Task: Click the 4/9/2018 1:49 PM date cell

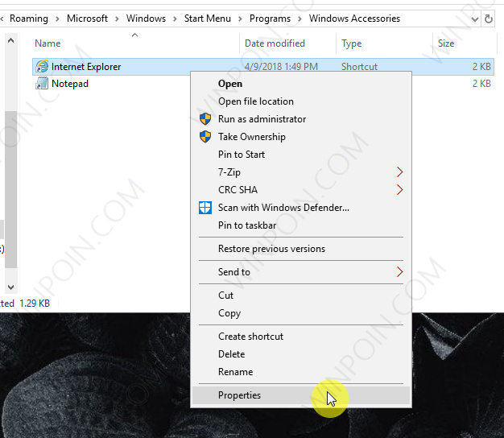Action: pyautogui.click(x=281, y=67)
